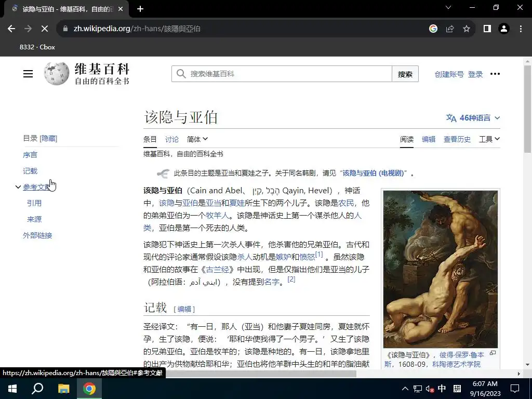Click the horizontal scrollbar at page bottom
The image size is (532, 399).
261,374
